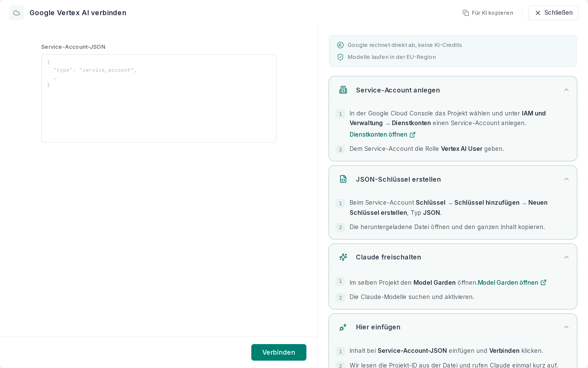Click step Die heruntergeladene Datei öffnen
Viewport: 588px width, 368px height.
click(x=447, y=227)
